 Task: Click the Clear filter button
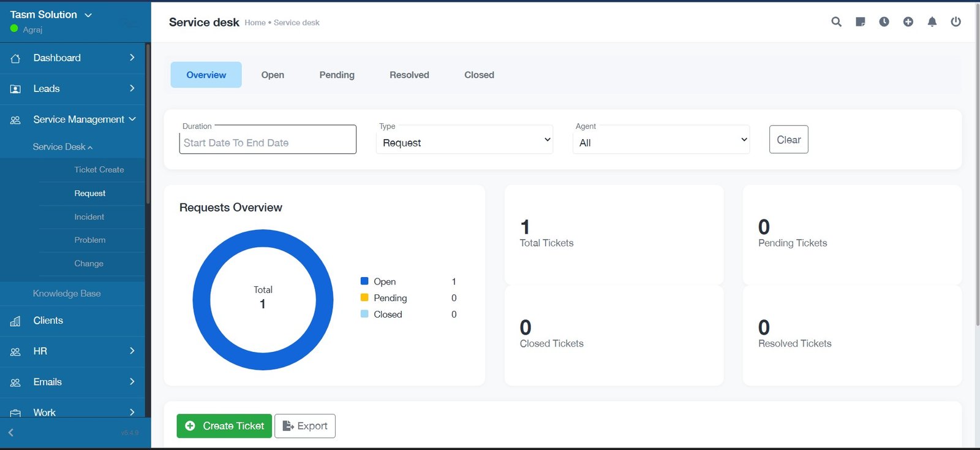click(x=788, y=140)
